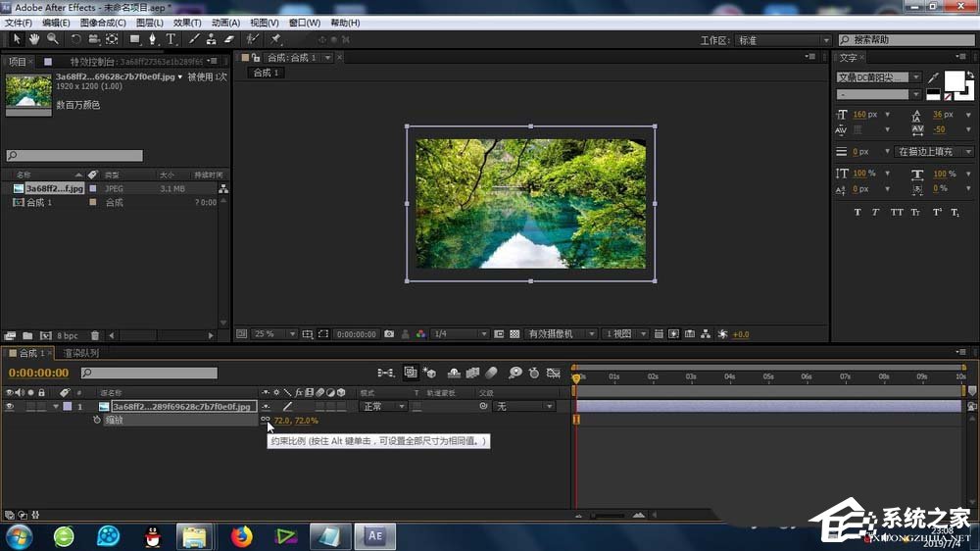The height and width of the screenshot is (551, 980).
Task: Open the layer blending mode dropdown
Action: point(382,406)
